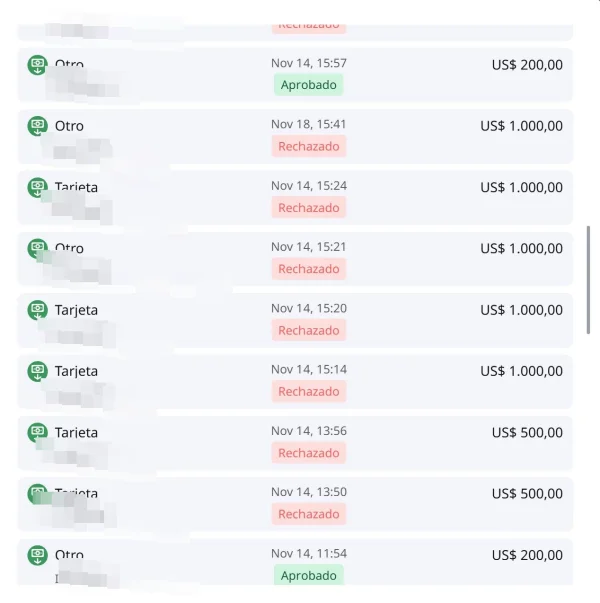Tap the deposit icon for Nov 14, 13:56 transaction
Screen dimensions: 600x603
pyautogui.click(x=37, y=433)
